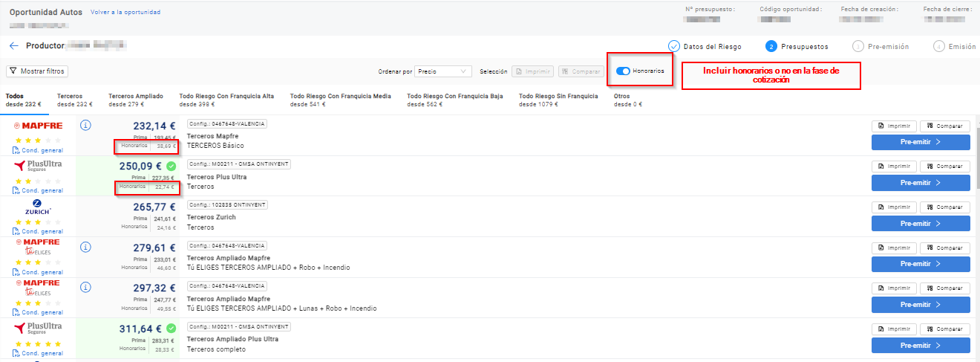The height and width of the screenshot is (362, 980).
Task: Print the Mapfre 232,14 € quote with Imprimir
Action: [894, 126]
